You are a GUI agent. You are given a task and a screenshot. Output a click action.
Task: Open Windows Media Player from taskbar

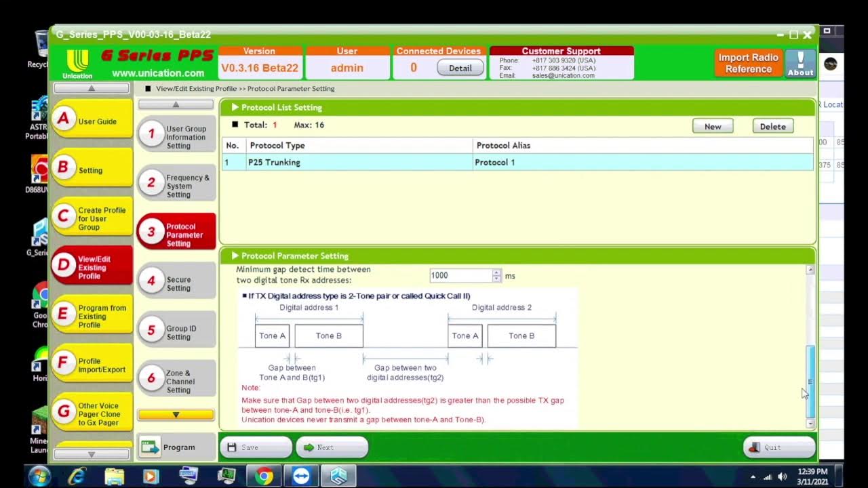(x=151, y=476)
